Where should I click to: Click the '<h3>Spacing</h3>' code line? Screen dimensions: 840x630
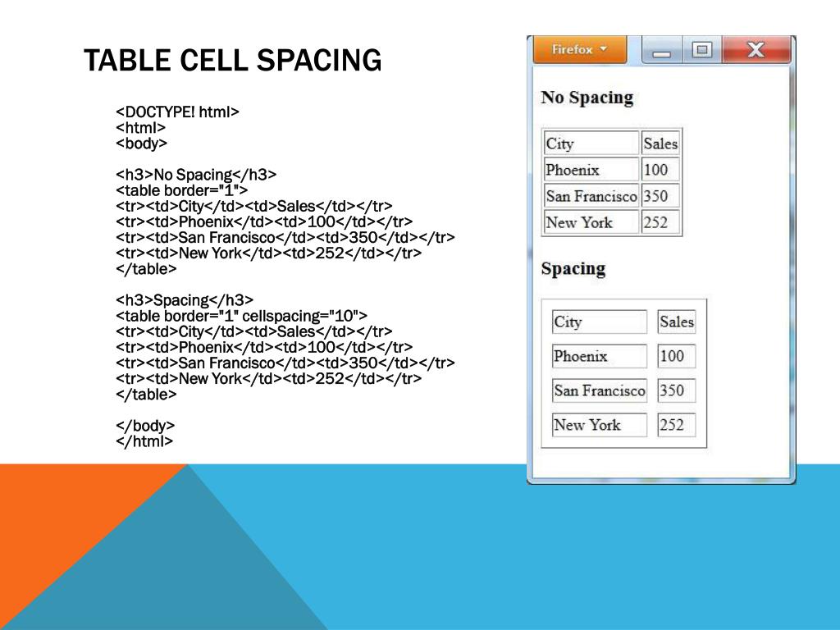click(185, 300)
